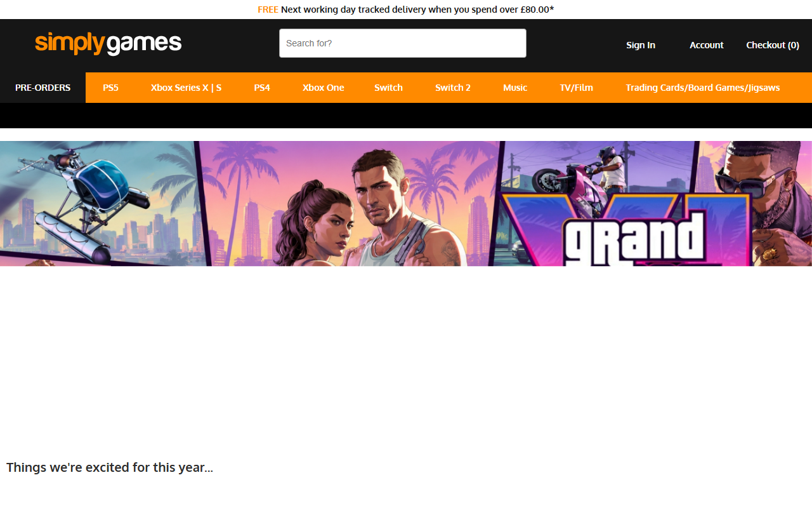
Task: Open Checkout (0) basket link
Action: (x=773, y=45)
